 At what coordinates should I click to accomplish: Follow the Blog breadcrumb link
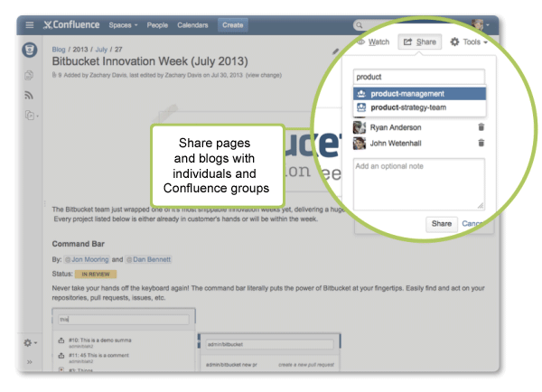pyautogui.click(x=59, y=50)
